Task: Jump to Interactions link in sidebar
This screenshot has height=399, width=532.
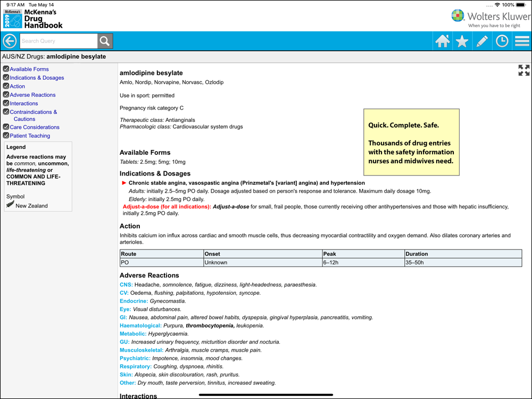Action: tap(24, 104)
